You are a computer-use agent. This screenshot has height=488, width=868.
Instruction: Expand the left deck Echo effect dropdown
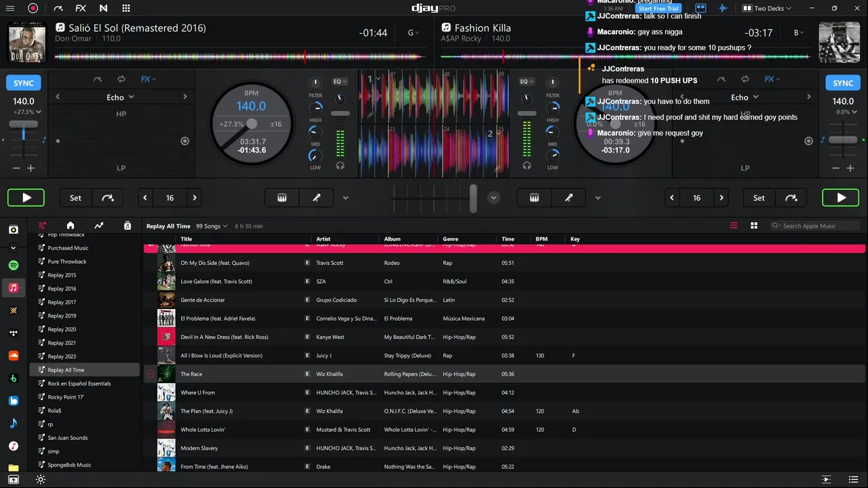coord(121,97)
